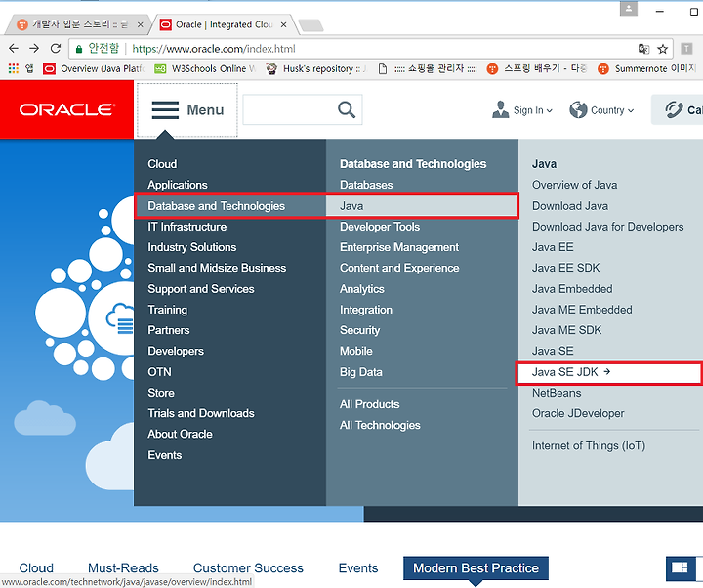Click the grid view icon at bottom right
The image size is (703, 588).
680,567
